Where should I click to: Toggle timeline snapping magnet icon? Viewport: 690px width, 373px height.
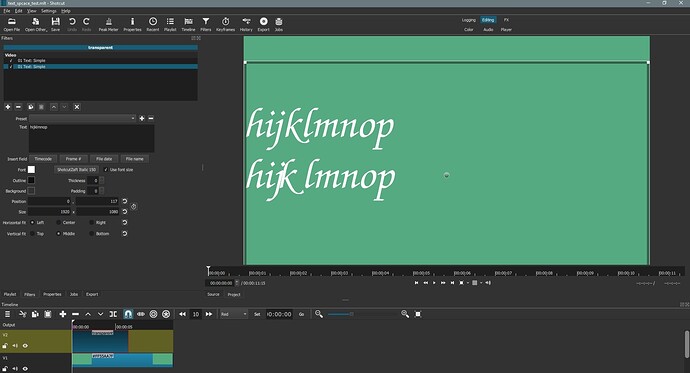(x=128, y=314)
